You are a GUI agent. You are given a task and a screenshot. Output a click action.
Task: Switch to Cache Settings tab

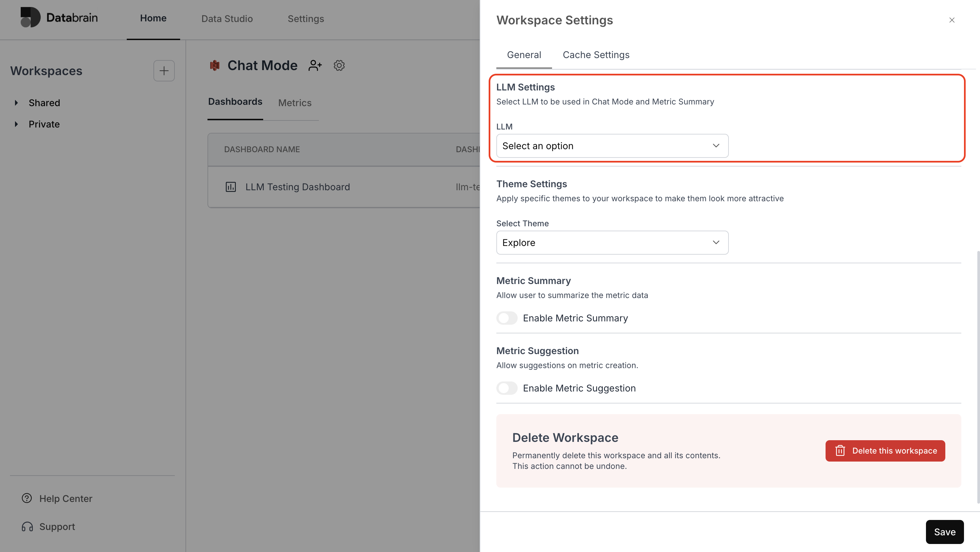[596, 55]
